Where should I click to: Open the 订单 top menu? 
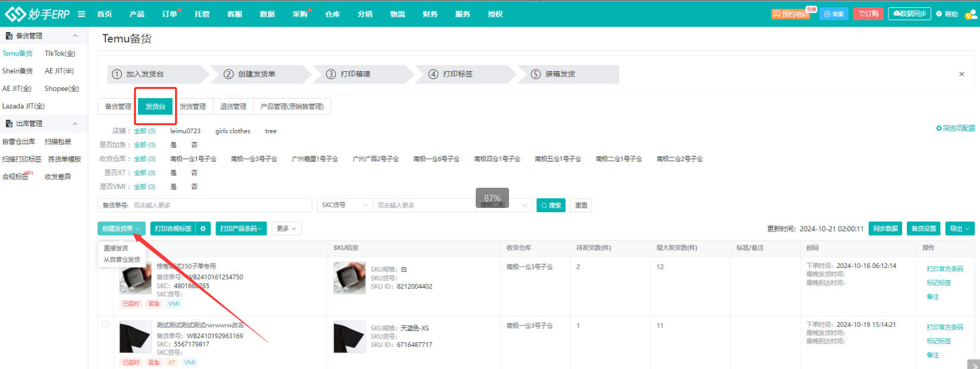(169, 14)
